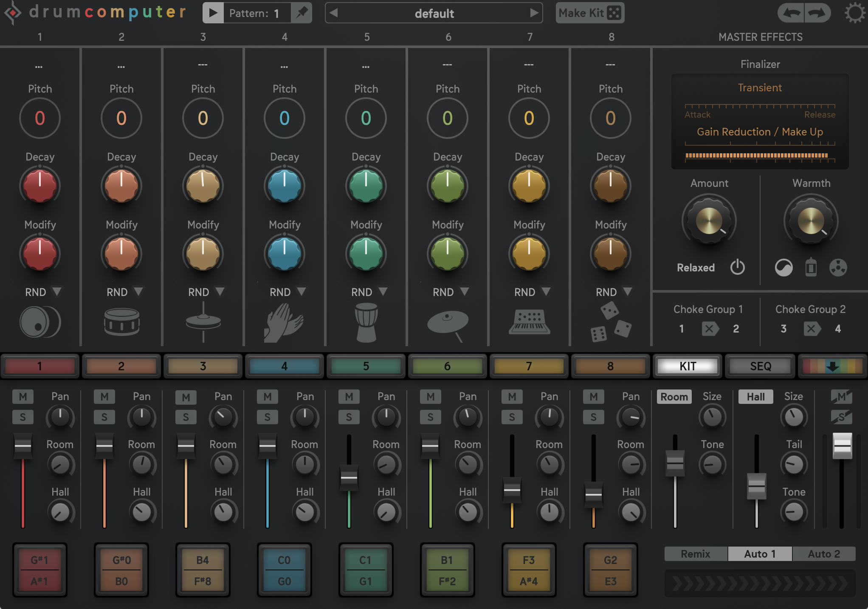Click the dice icon on channel 8
Viewport: 868px width, 609px height.
(611, 322)
